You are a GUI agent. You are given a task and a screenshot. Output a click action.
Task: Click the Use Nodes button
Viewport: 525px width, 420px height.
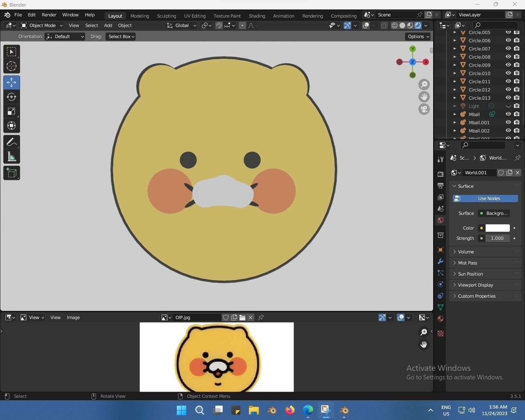pyautogui.click(x=485, y=199)
